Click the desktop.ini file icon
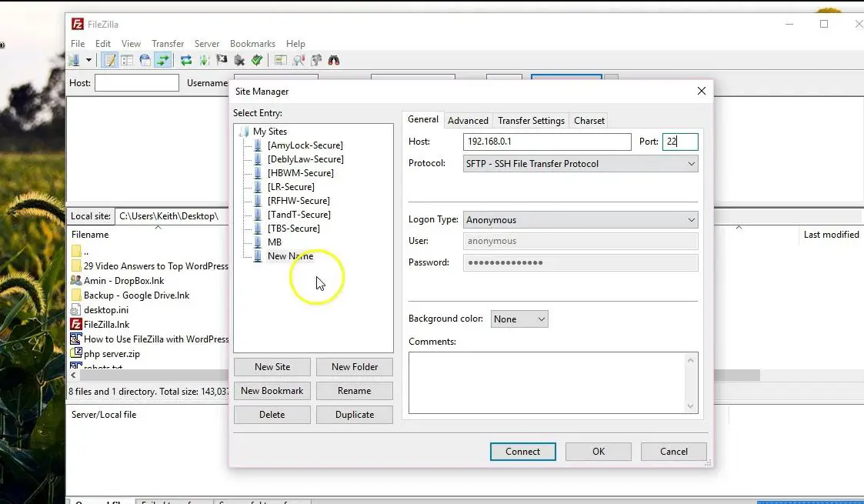This screenshot has height=504, width=864. [76, 310]
